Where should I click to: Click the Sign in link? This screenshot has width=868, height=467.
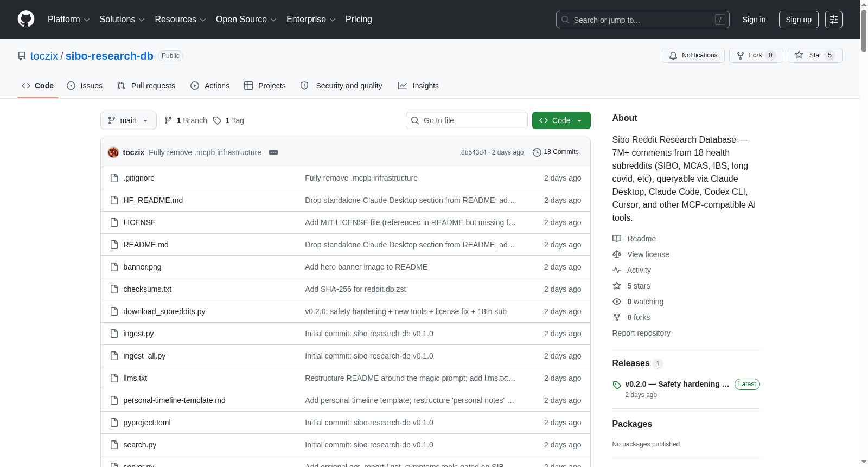[754, 20]
